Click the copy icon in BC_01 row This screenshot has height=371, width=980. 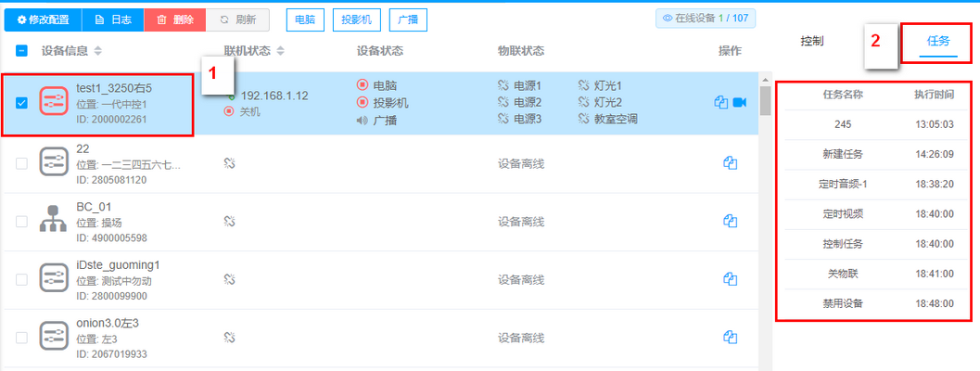[x=730, y=221]
